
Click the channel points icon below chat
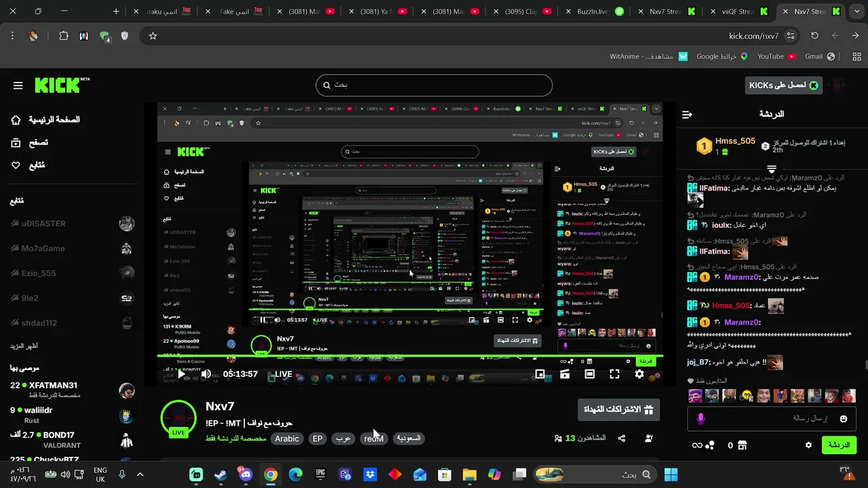click(710, 445)
